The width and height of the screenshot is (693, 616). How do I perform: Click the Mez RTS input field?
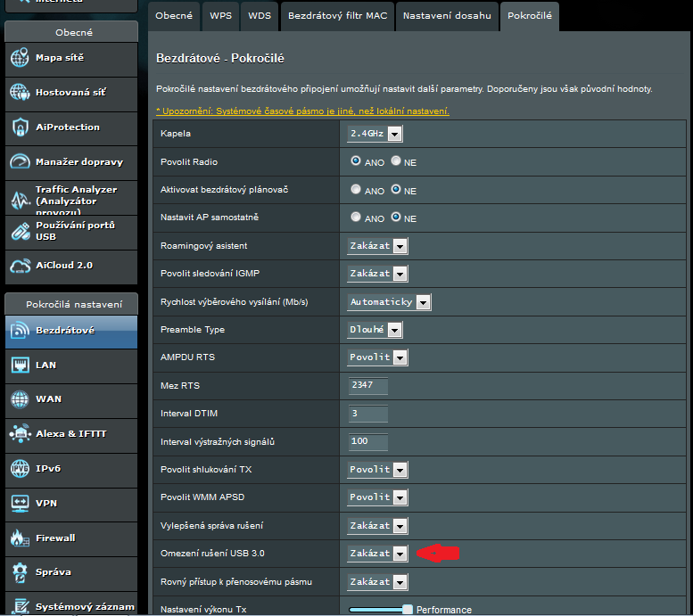click(x=367, y=386)
